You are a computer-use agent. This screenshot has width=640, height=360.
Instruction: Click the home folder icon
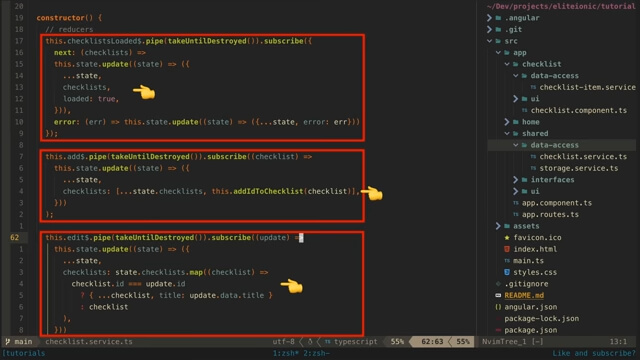tap(516, 122)
